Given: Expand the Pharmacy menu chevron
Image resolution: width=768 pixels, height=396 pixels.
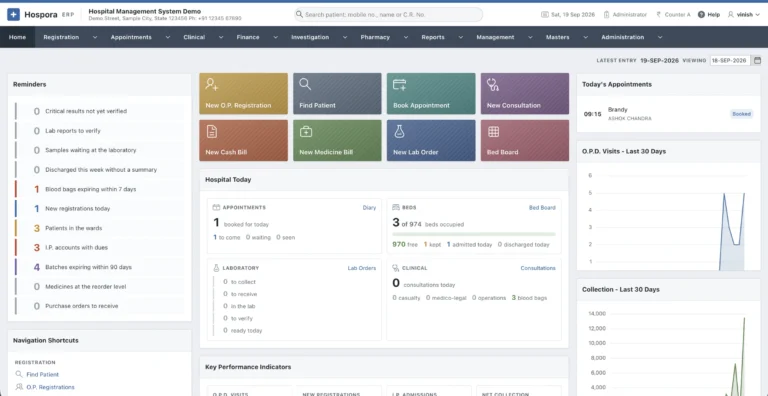Looking at the screenshot, I should click(x=406, y=37).
